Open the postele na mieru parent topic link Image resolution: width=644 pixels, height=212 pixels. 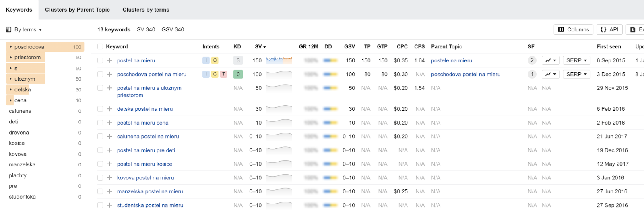pos(452,60)
